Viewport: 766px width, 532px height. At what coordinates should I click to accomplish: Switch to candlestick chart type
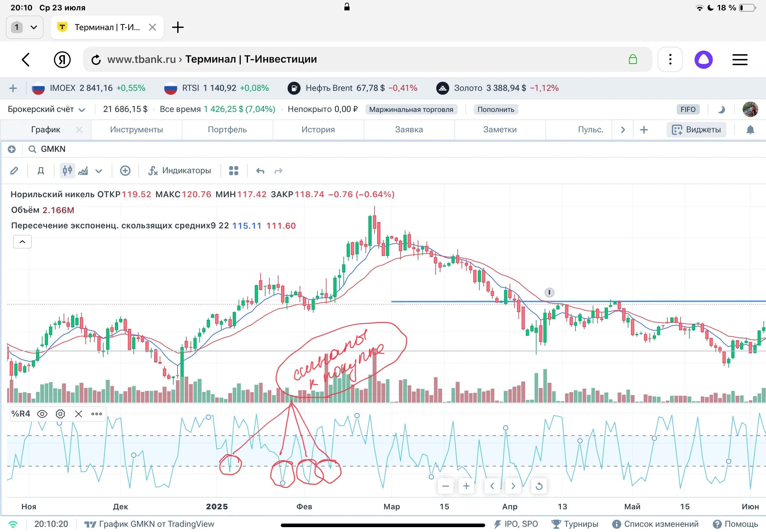[67, 171]
